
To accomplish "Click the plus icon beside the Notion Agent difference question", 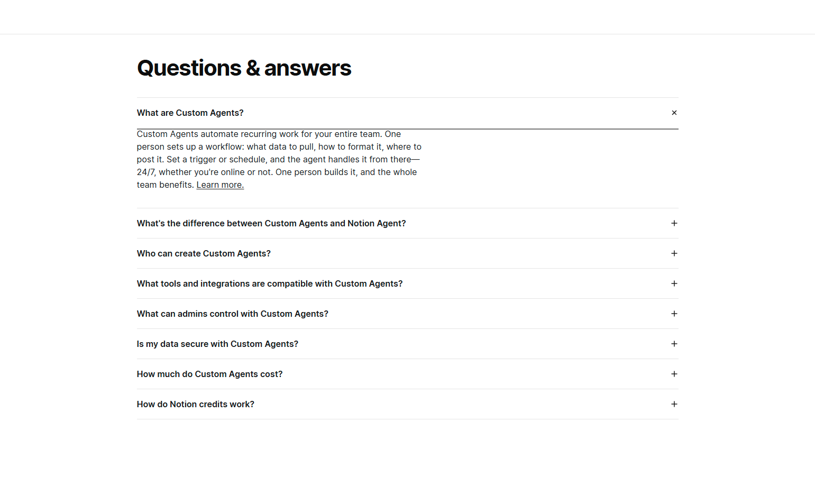I will (674, 223).
